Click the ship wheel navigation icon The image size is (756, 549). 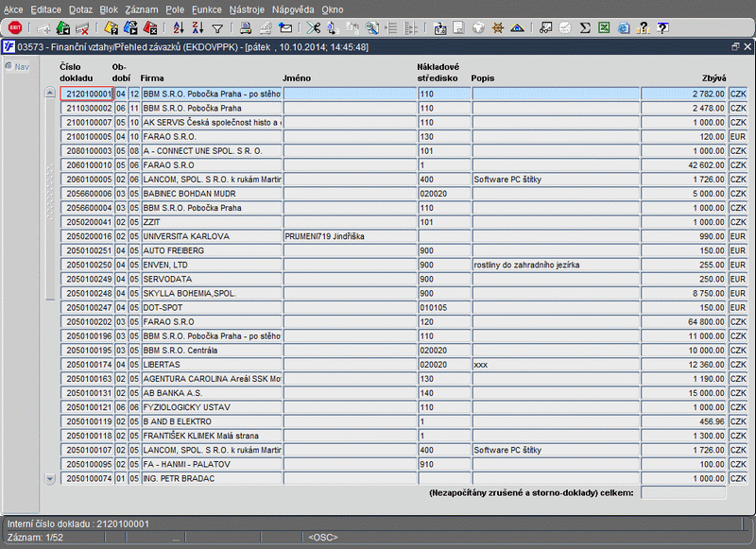tap(498, 28)
